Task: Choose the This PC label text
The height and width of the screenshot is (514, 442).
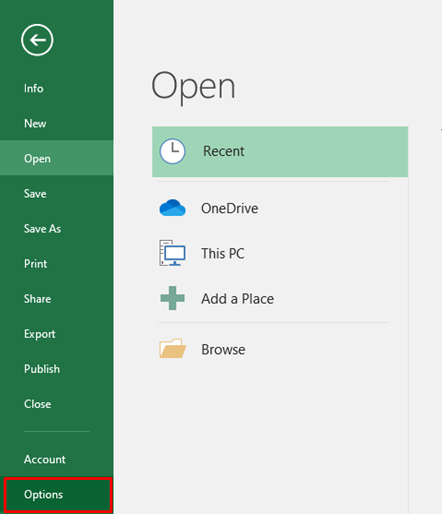Action: [223, 253]
